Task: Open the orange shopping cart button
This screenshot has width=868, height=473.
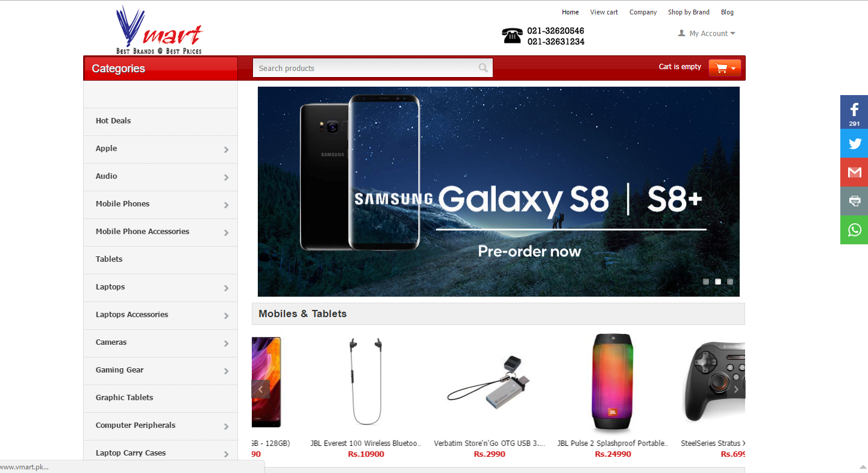Action: (725, 68)
